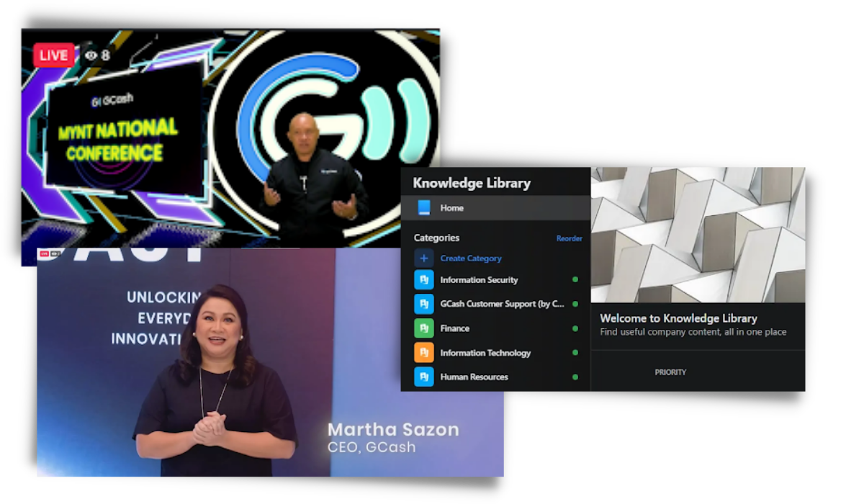Viewport: 864px width, 504px height.
Task: Click the Create Category link
Action: pyautogui.click(x=471, y=258)
